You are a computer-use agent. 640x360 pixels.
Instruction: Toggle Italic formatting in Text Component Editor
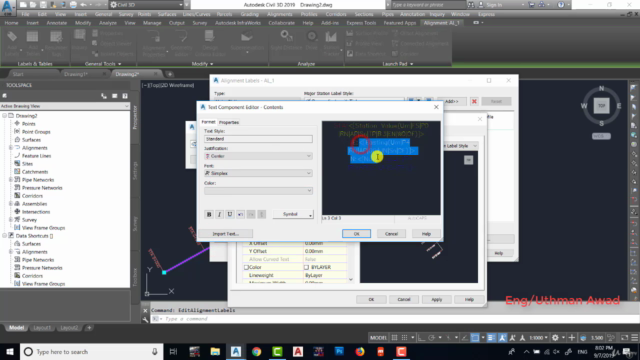[220, 214]
